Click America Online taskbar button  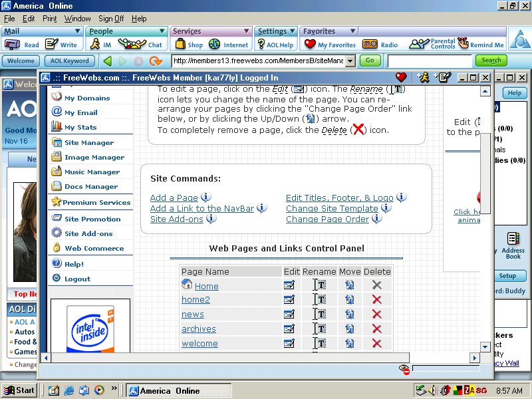[179, 390]
